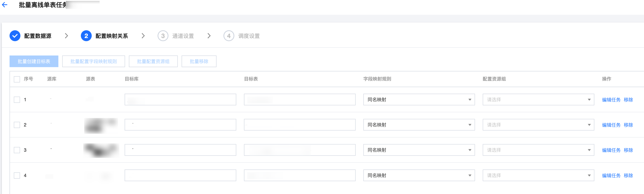Click 移除 link in row 4
Image resolution: width=644 pixels, height=194 pixels.
tap(628, 176)
